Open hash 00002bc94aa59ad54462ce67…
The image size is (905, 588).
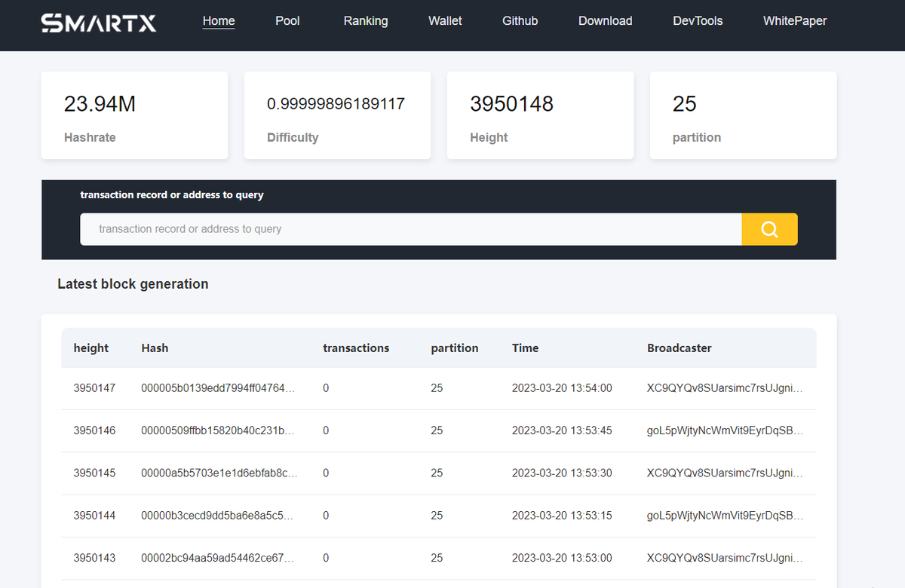tap(219, 559)
